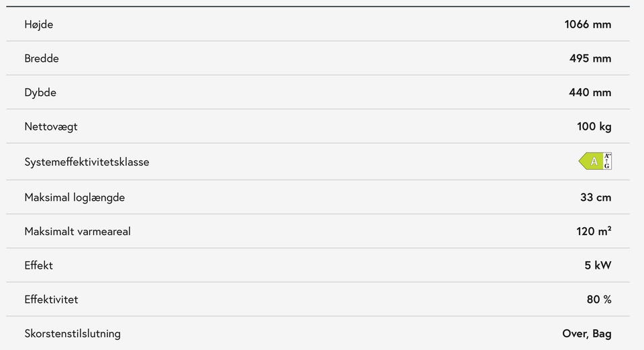Select the Effektivitet row label
The height and width of the screenshot is (350, 644).
[x=52, y=300]
